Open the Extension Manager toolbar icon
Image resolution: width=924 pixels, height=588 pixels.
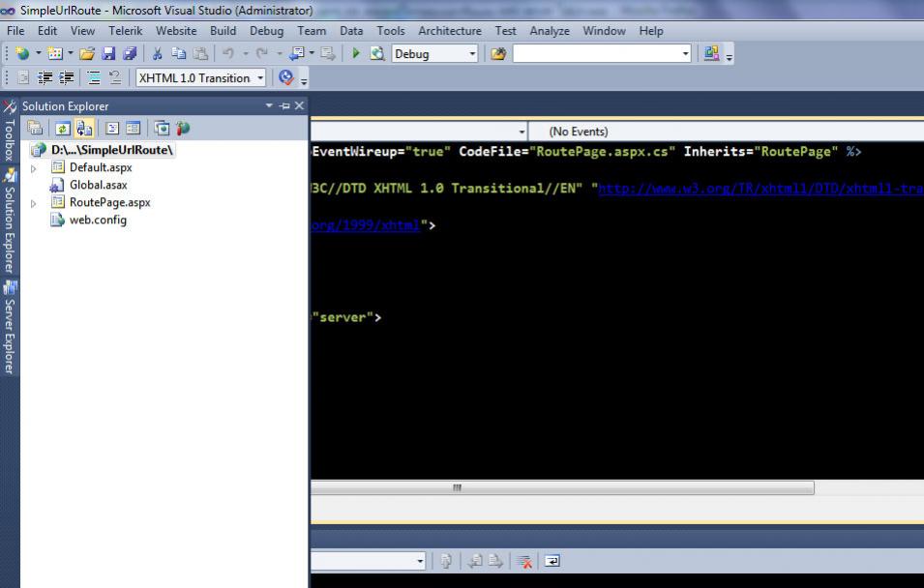pos(711,53)
